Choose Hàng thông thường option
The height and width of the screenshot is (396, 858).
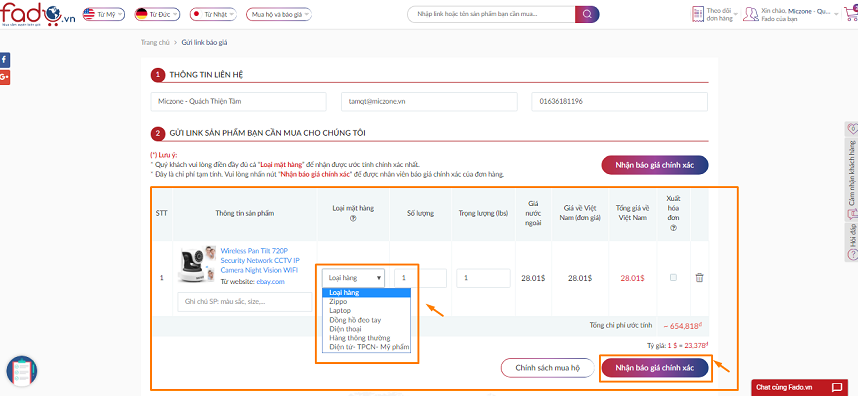tap(366, 338)
